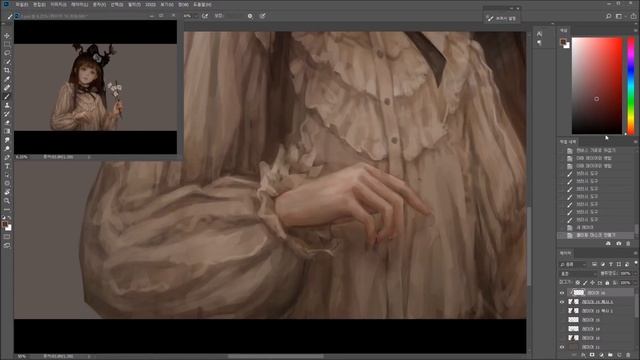Lock image pixels brush icon

click(x=585, y=282)
